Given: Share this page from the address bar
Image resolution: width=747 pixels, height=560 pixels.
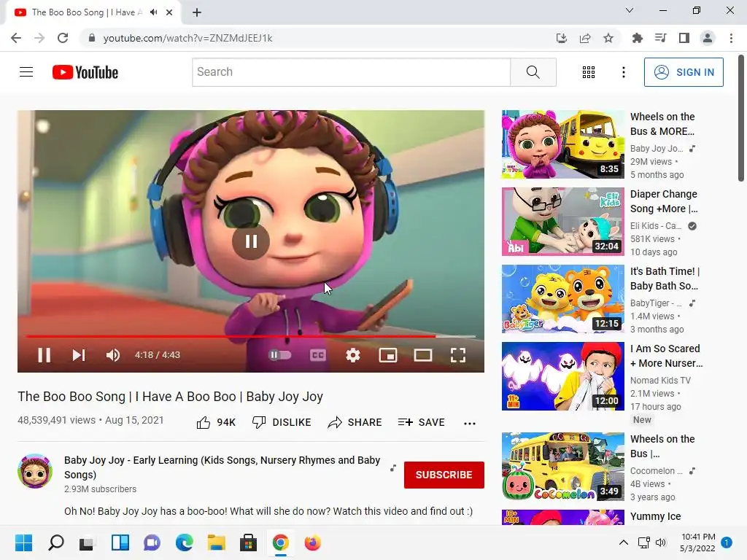Looking at the screenshot, I should click(585, 38).
